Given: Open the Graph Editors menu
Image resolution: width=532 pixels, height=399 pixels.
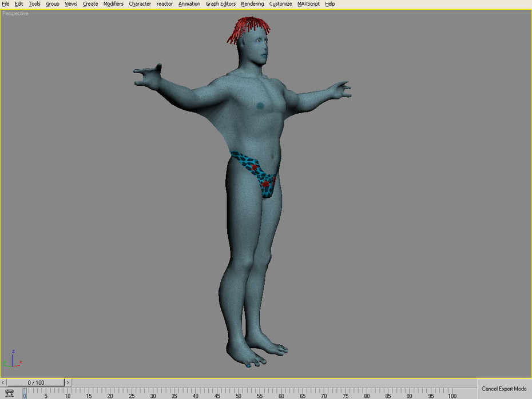Looking at the screenshot, I should 221,4.
